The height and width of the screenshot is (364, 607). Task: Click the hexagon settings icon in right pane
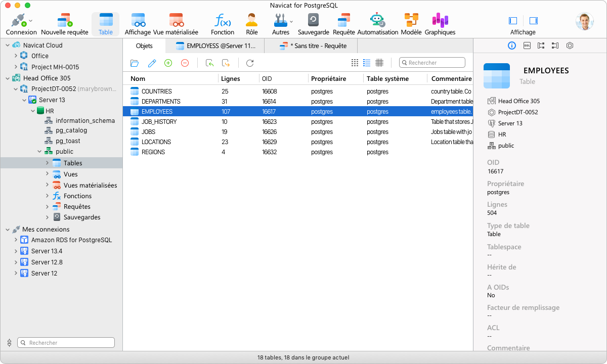[570, 45]
